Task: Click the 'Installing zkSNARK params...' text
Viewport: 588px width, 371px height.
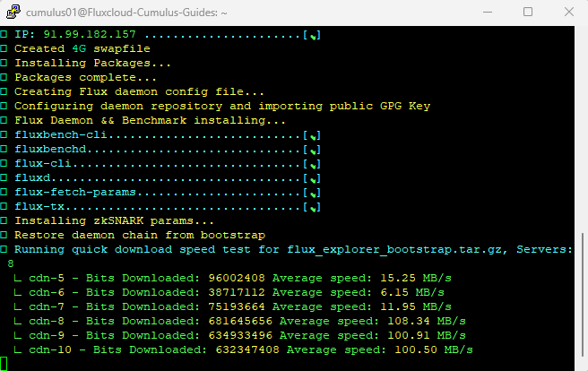Action: pos(115,221)
